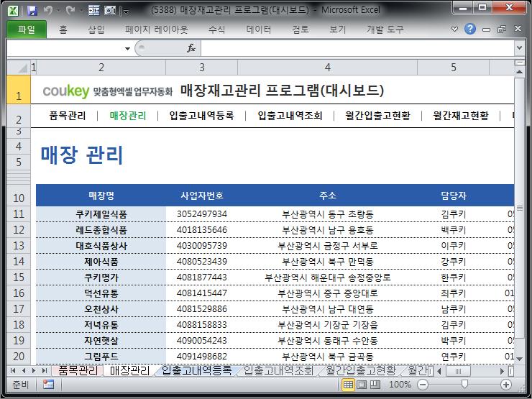The width and height of the screenshot is (532, 399).
Task: Click the Save icon in quick access toolbar
Action: click(x=32, y=11)
